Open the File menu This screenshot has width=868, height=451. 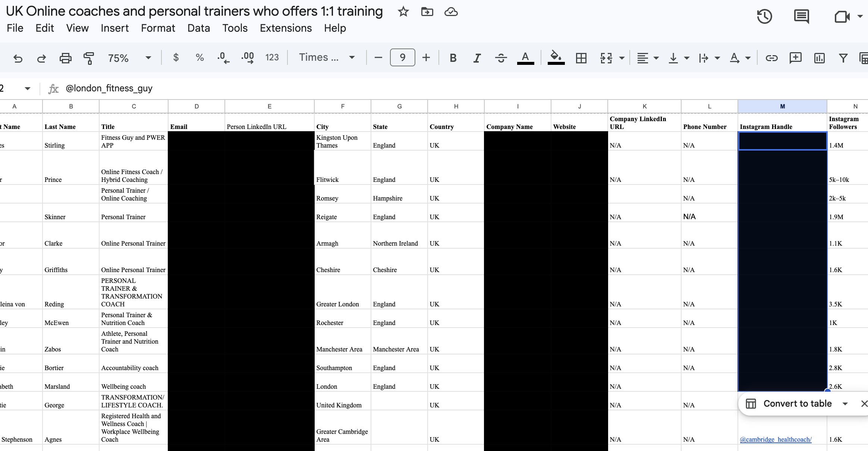(x=15, y=28)
